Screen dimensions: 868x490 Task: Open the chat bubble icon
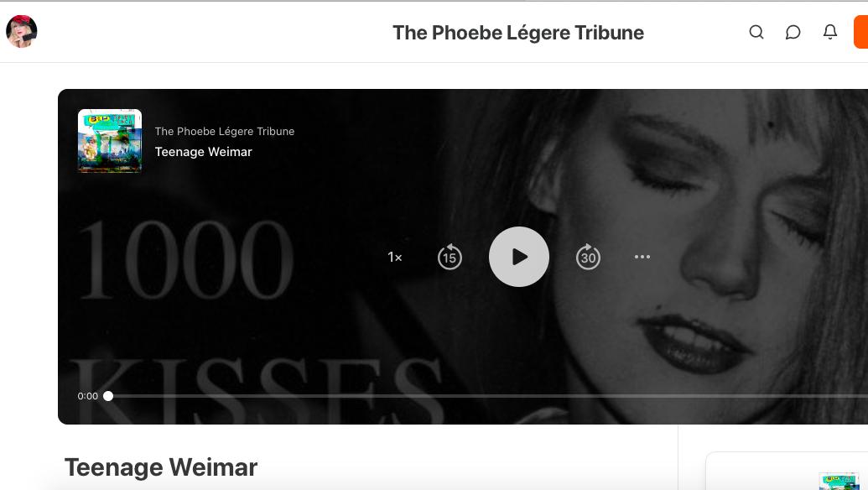(793, 32)
